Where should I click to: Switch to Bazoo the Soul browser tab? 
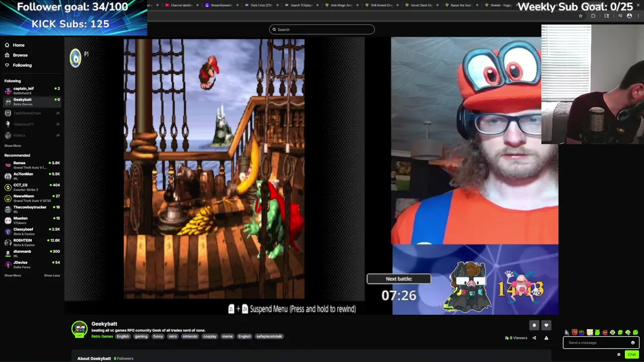[x=461, y=5]
